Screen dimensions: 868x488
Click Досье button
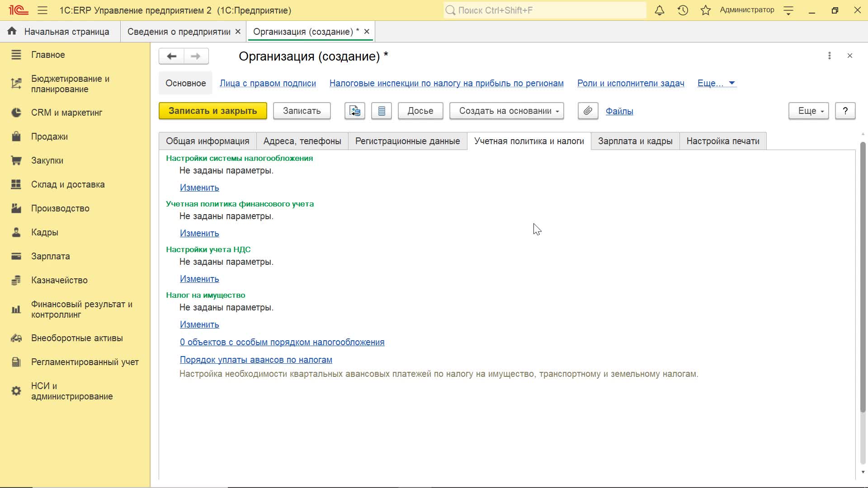pos(420,111)
